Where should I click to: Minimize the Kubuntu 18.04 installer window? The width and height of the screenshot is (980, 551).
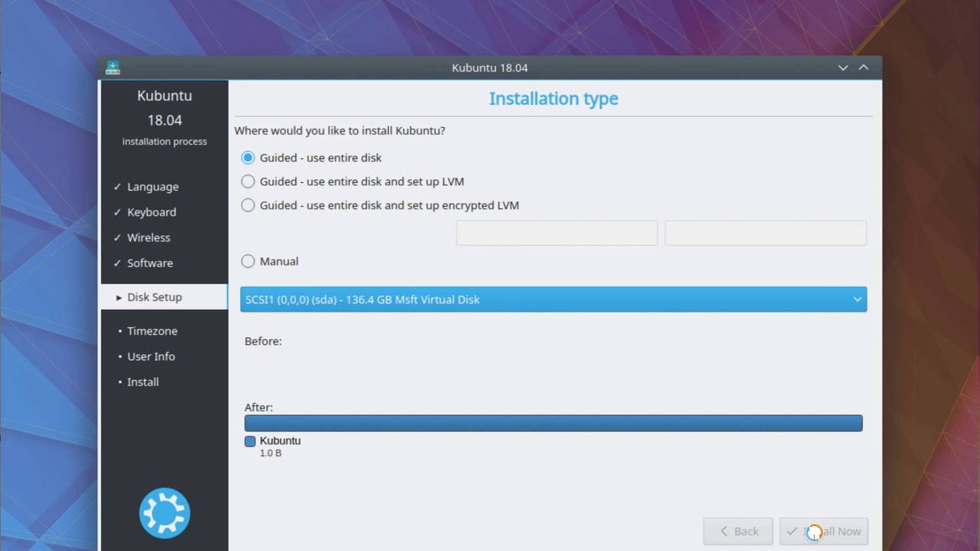(x=843, y=67)
